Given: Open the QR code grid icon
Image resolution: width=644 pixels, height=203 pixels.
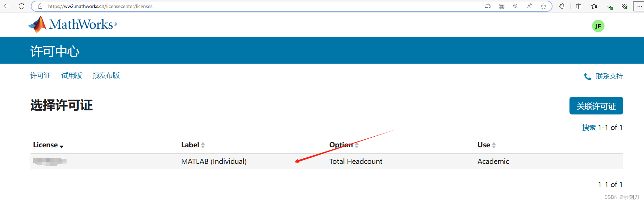Looking at the screenshot, I should point(502,6).
